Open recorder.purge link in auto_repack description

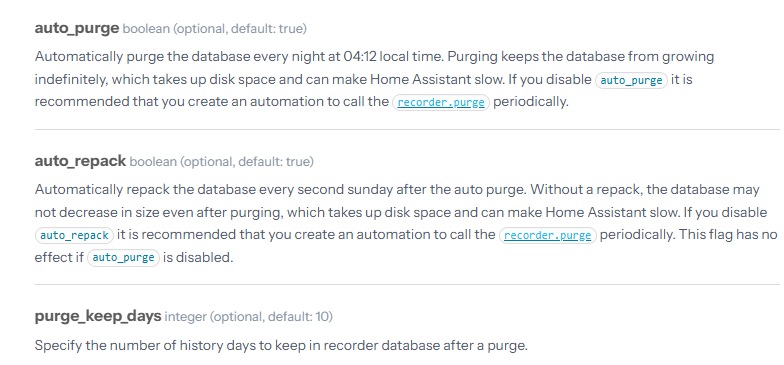click(x=548, y=236)
